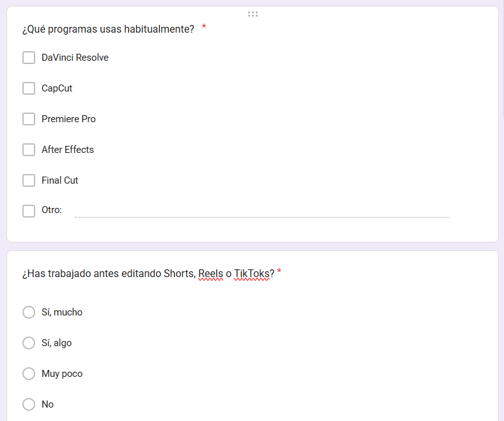Image resolution: width=504 pixels, height=421 pixels.
Task: Pick the 'Muy poco' radio button
Action: (29, 374)
